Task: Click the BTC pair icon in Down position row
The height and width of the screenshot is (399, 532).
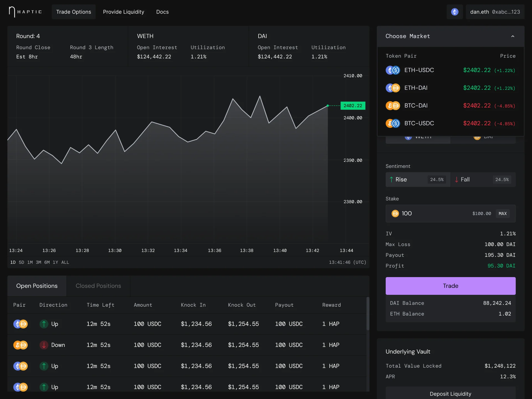Action: pos(21,345)
